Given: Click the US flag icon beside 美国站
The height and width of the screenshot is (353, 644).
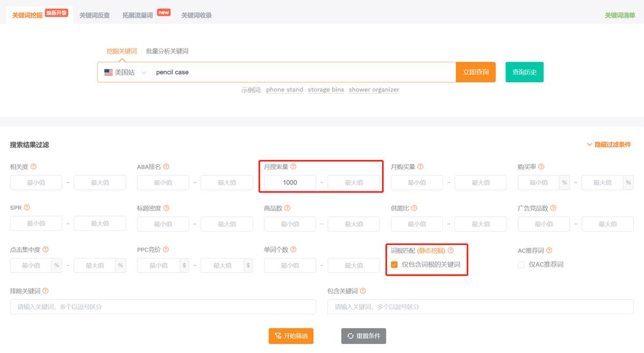Looking at the screenshot, I should coord(107,71).
